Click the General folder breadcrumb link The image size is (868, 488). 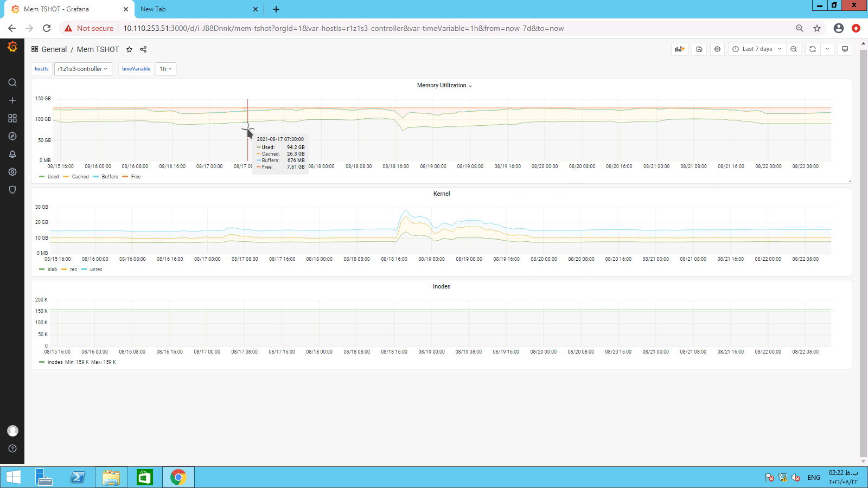coord(54,49)
